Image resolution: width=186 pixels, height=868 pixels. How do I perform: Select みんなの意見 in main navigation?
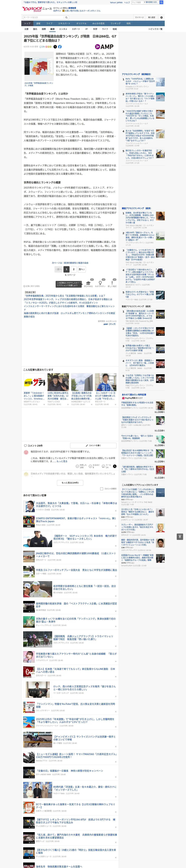tap(98, 23)
